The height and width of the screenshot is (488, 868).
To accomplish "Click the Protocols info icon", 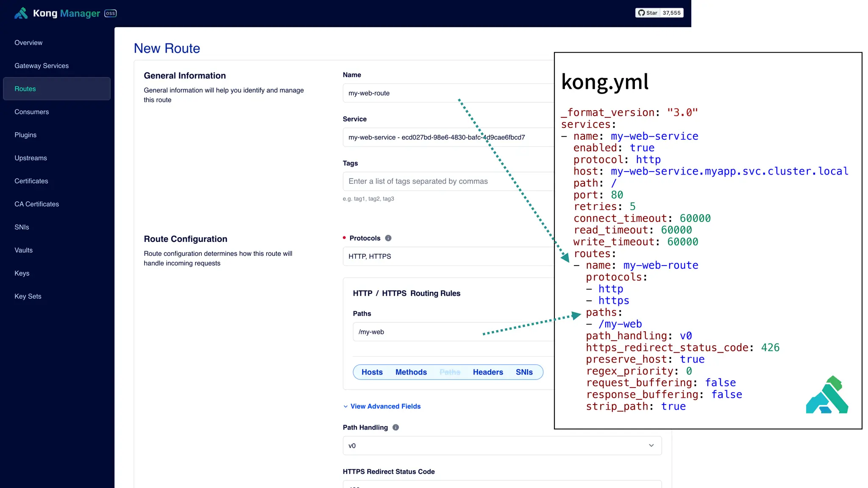I will point(388,238).
